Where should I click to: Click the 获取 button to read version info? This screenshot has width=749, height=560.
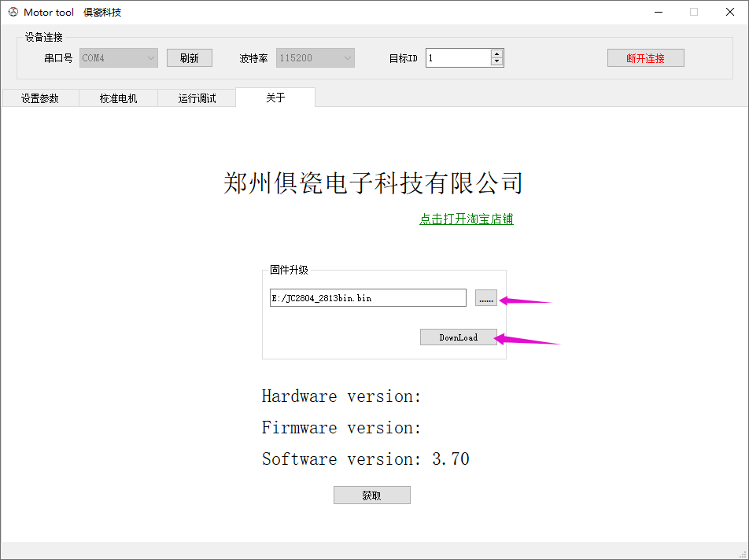tap(371, 495)
